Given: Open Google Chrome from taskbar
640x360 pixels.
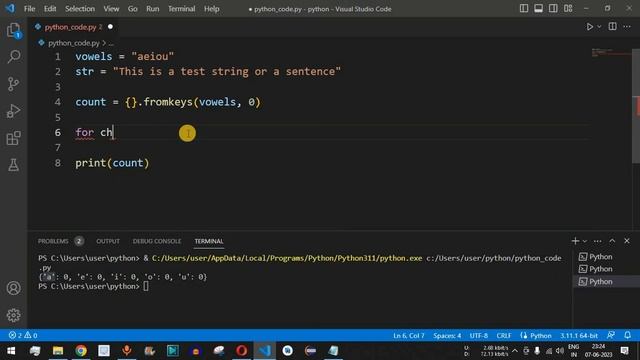Looking at the screenshot, I should (x=81, y=351).
